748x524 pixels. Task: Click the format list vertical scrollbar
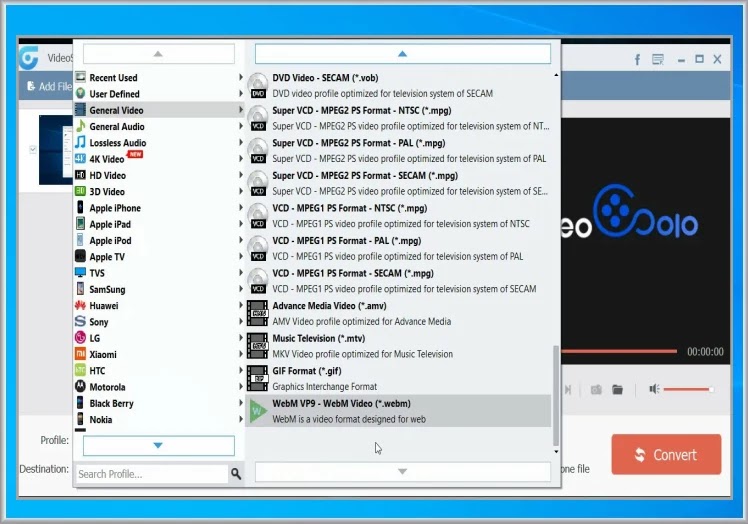[556, 395]
